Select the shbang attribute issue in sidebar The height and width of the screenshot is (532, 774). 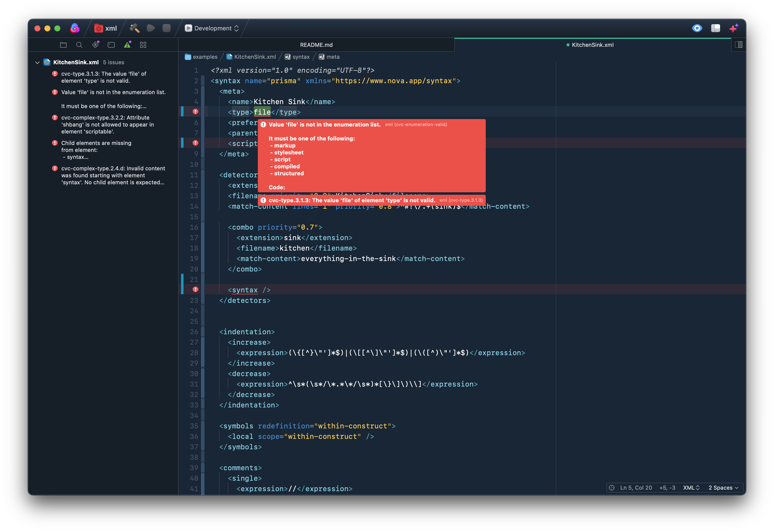point(107,124)
